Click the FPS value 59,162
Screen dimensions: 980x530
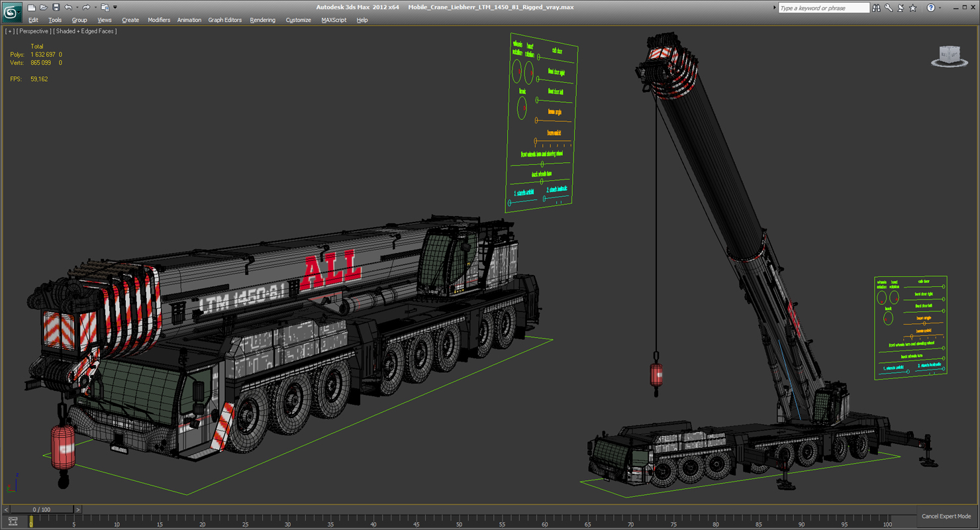39,79
